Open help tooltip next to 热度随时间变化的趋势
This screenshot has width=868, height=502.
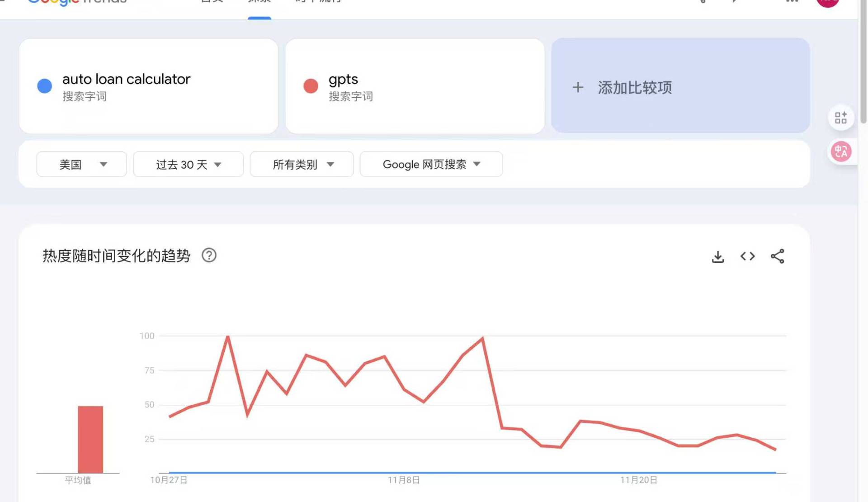209,256
